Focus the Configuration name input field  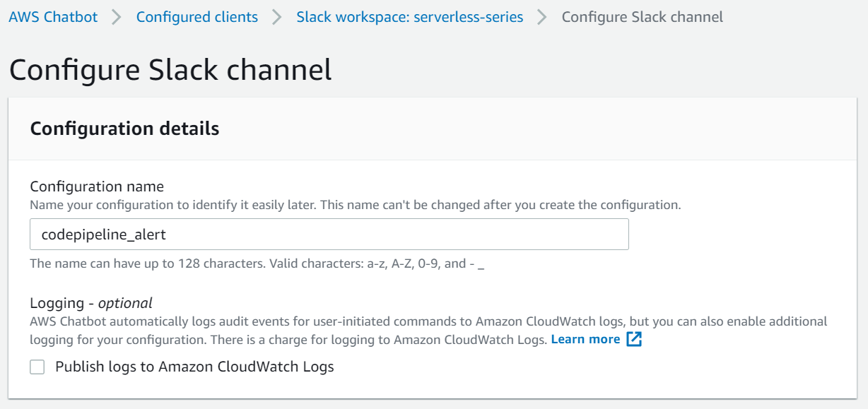click(329, 235)
